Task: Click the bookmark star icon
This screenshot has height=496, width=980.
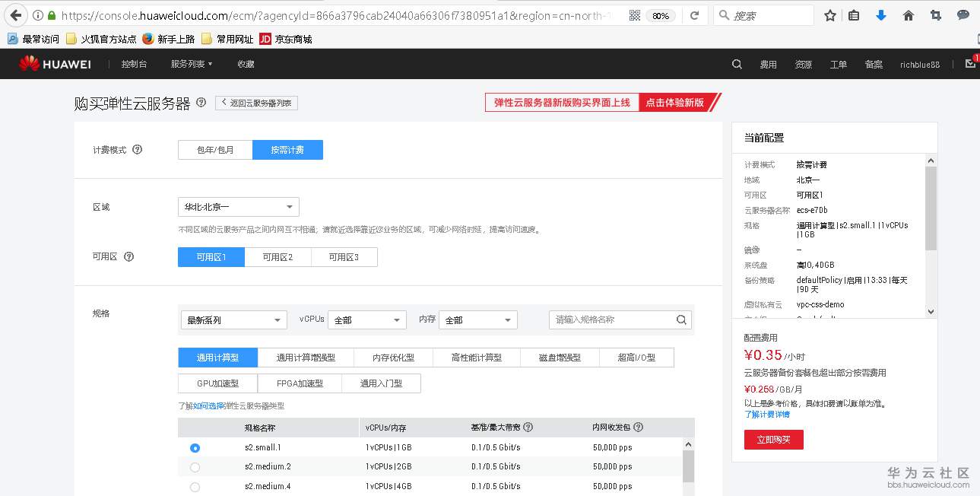Action: [x=829, y=14]
